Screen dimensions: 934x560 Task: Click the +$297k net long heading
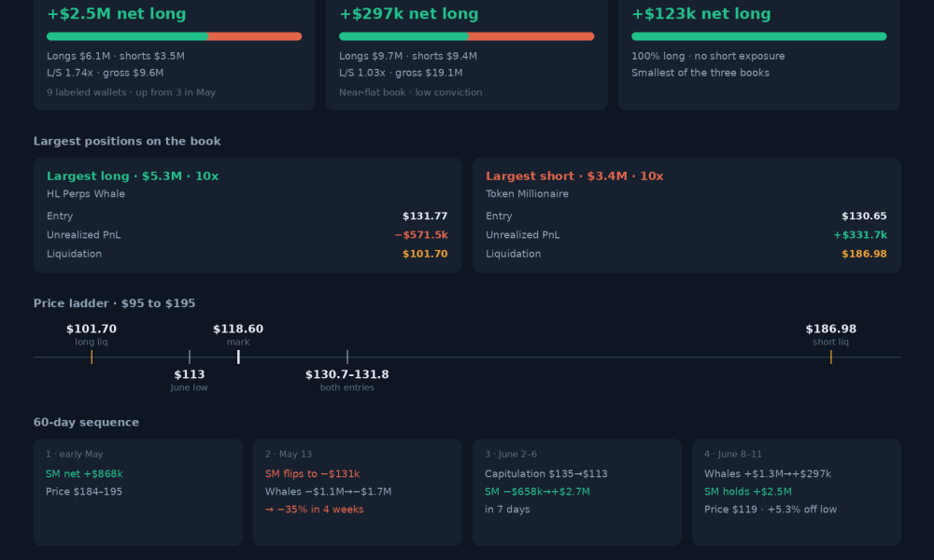click(x=409, y=14)
